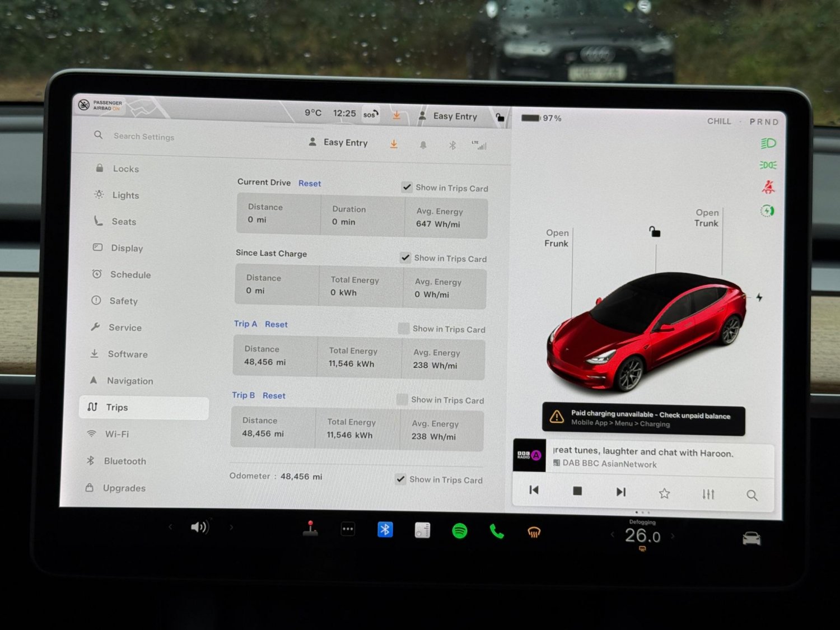
Task: Tap the volume speaker icon
Action: click(200, 527)
